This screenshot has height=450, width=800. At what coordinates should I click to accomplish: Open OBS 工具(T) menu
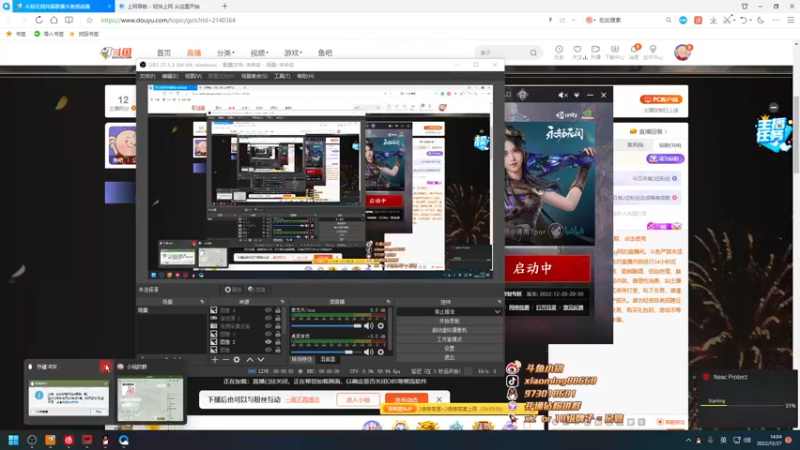click(x=282, y=76)
